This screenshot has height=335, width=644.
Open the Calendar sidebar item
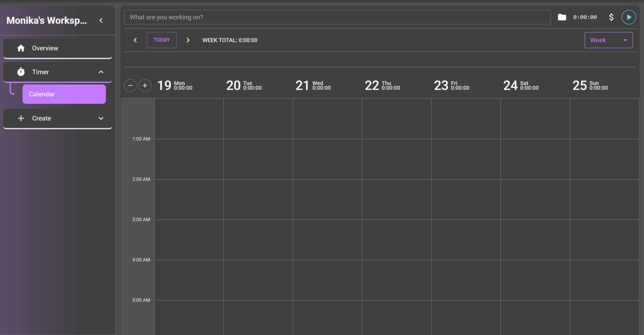(64, 94)
